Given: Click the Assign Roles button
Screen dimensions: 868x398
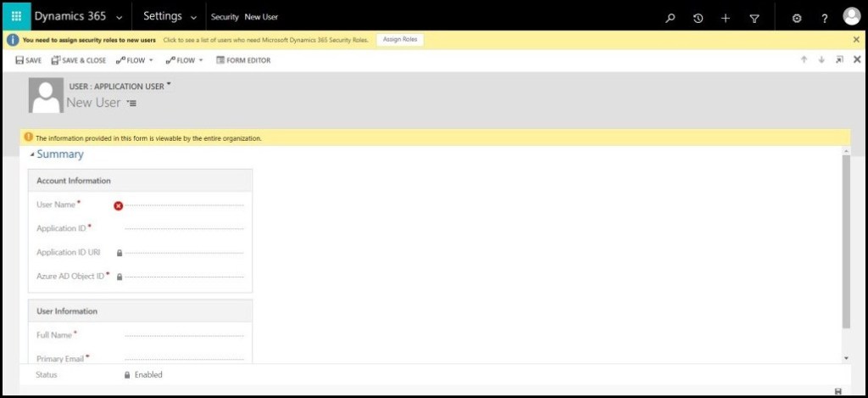Looking at the screenshot, I should [x=399, y=40].
